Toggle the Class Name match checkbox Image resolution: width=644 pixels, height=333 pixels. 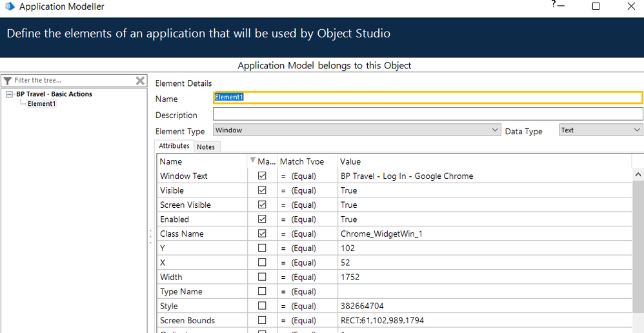pos(262,234)
